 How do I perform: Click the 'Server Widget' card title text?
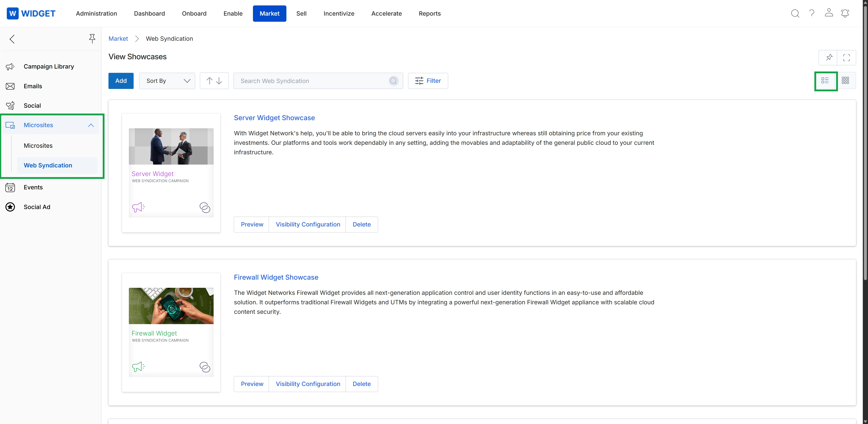point(153,174)
